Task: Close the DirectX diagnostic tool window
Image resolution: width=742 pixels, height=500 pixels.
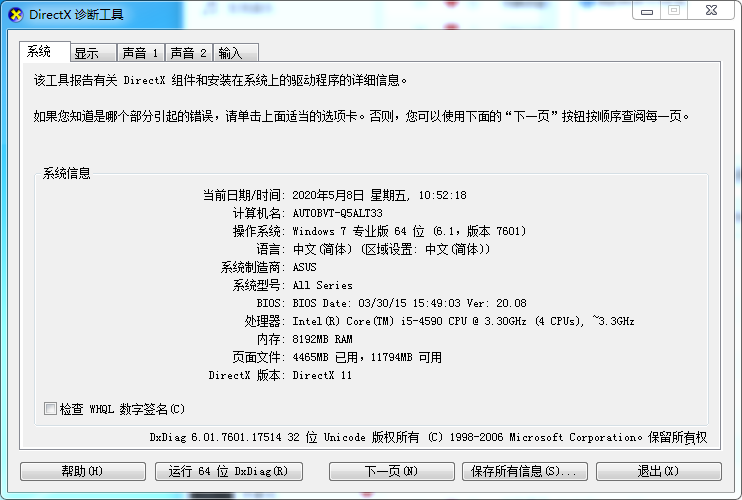Action: (x=711, y=10)
